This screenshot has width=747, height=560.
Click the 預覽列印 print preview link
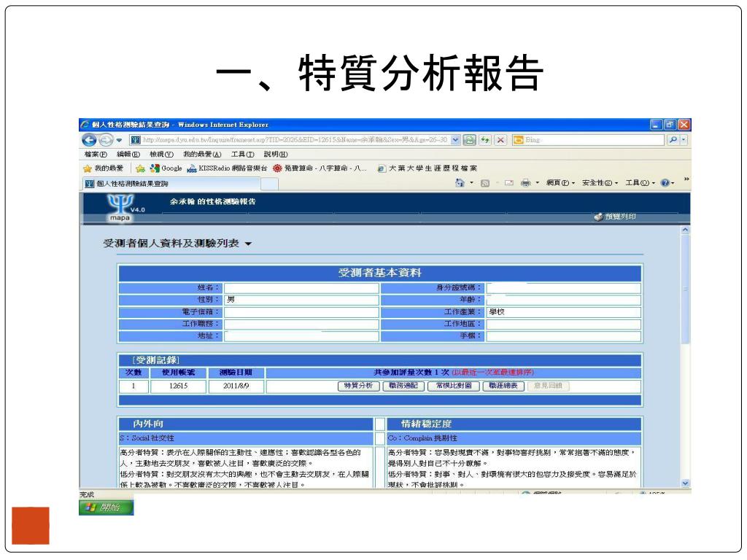(615, 217)
